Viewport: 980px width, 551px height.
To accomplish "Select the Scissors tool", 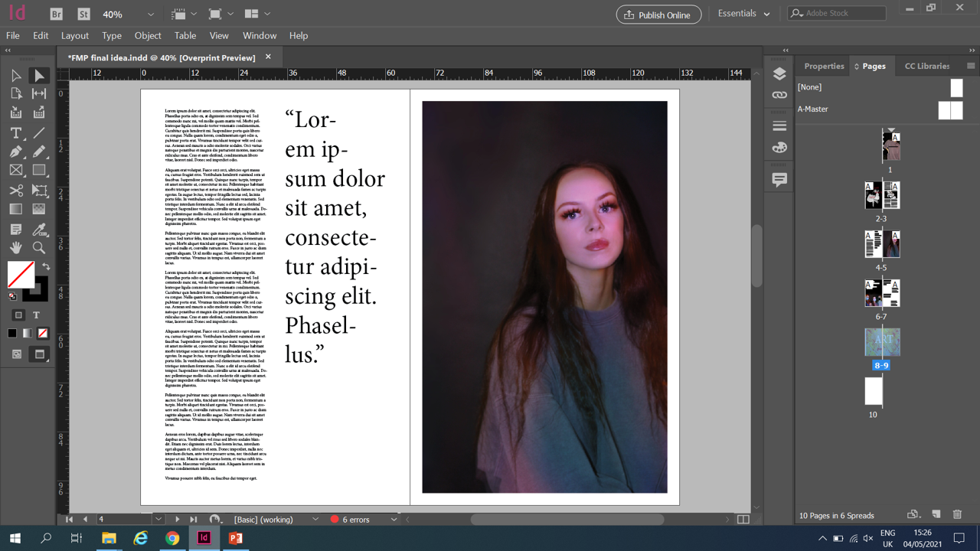I will tap(16, 190).
